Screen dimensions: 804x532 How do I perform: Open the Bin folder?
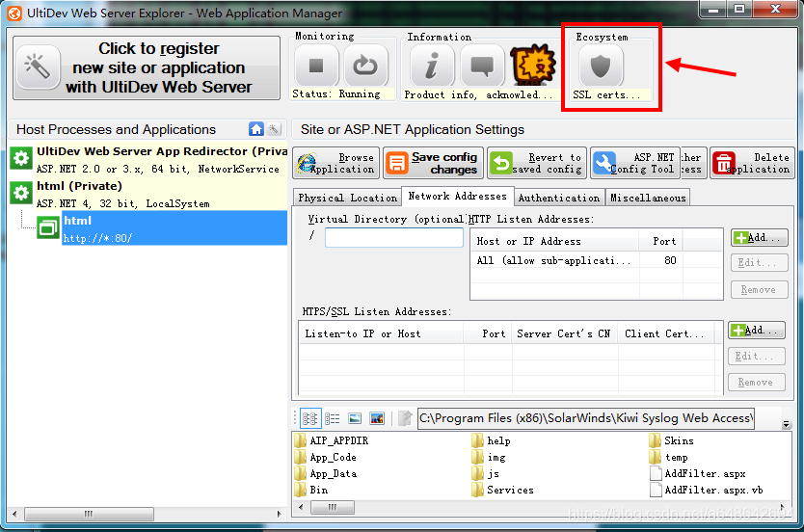[x=311, y=490]
